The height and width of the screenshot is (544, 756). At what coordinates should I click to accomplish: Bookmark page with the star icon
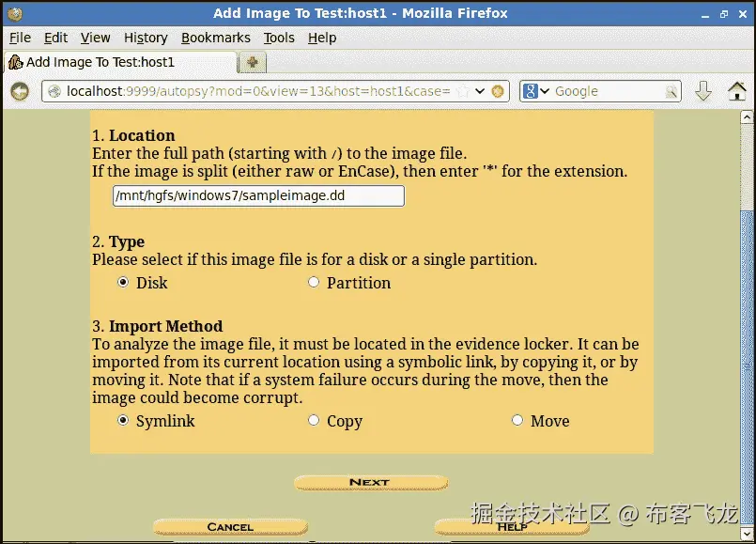pyautogui.click(x=462, y=91)
